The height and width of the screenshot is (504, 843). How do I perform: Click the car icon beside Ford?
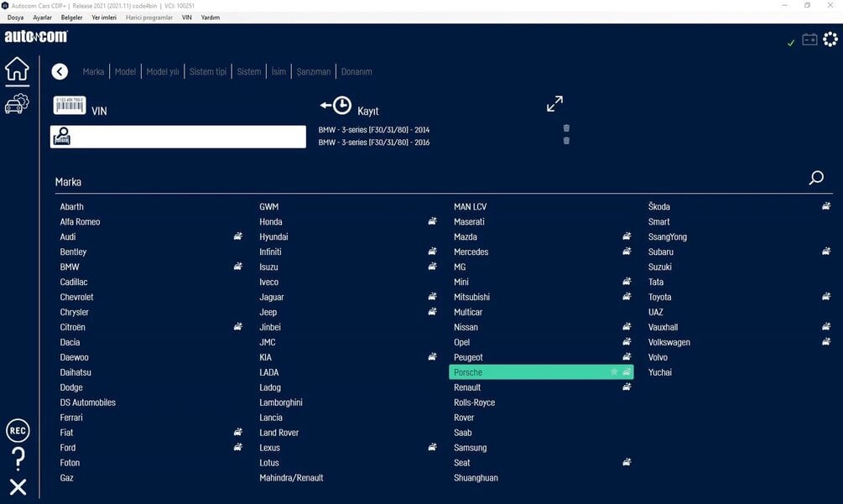click(x=237, y=446)
